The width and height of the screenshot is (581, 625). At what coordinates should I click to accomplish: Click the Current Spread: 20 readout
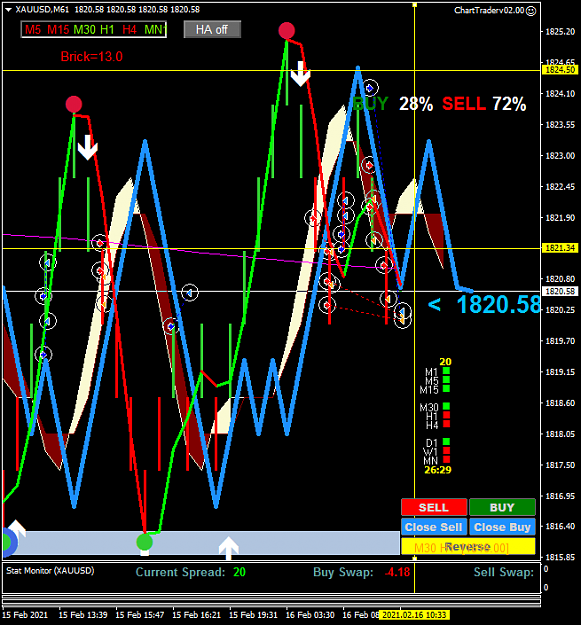[x=190, y=572]
